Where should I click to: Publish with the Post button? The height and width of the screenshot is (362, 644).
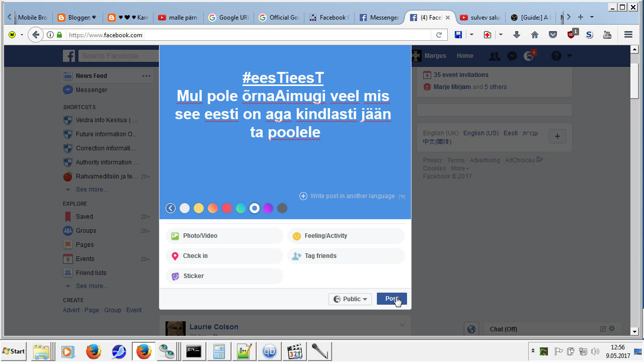pos(392,299)
